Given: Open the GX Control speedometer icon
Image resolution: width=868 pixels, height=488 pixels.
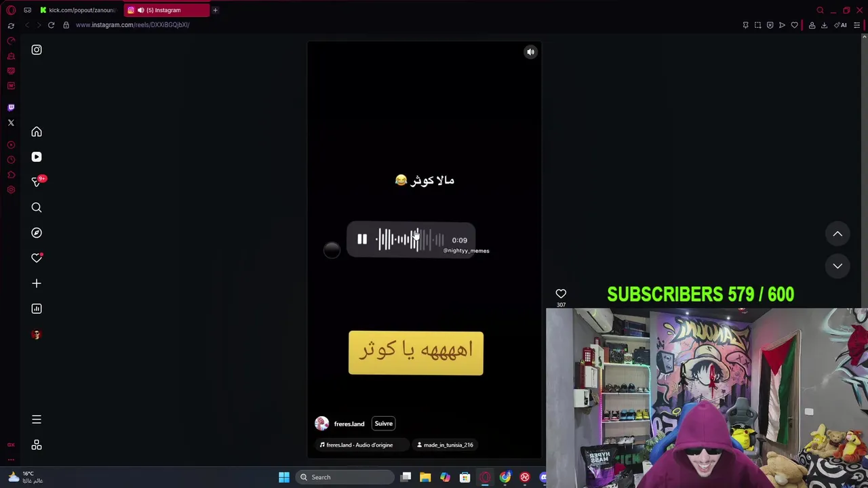Looking at the screenshot, I should [x=11, y=41].
